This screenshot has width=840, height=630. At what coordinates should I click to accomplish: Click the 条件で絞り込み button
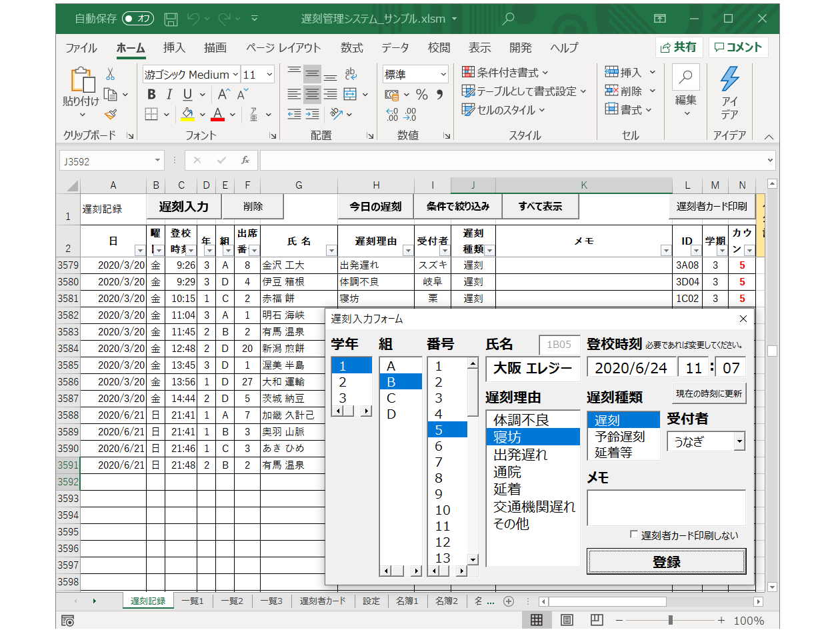coord(458,207)
